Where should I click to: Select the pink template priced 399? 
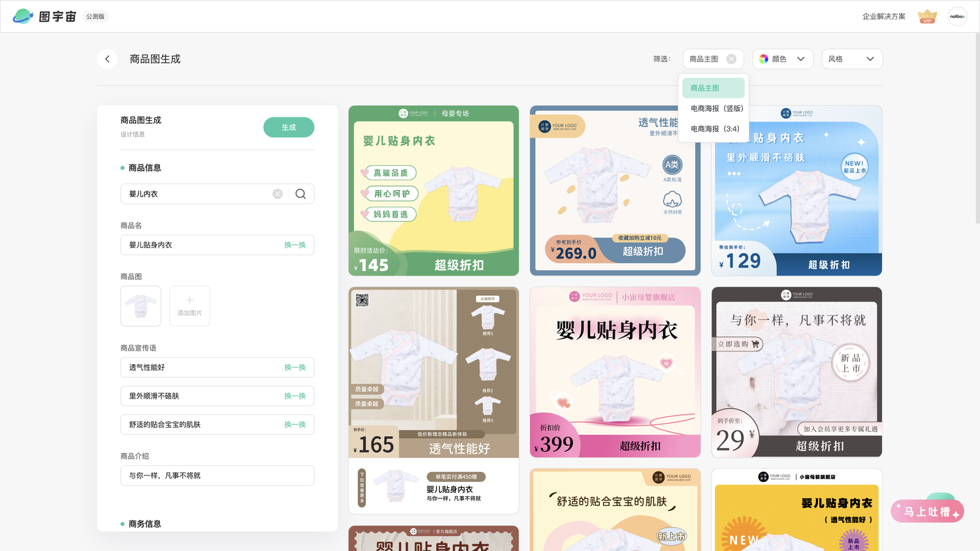click(615, 372)
